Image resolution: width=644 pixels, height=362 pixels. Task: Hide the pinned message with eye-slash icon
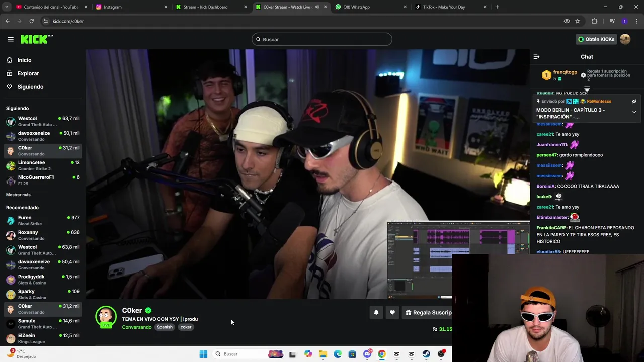point(634,101)
